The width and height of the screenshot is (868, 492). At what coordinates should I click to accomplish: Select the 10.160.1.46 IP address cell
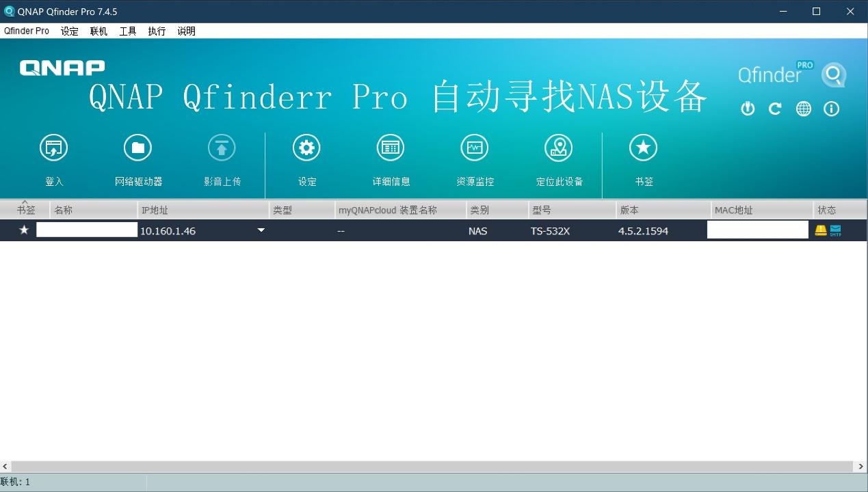coord(168,231)
